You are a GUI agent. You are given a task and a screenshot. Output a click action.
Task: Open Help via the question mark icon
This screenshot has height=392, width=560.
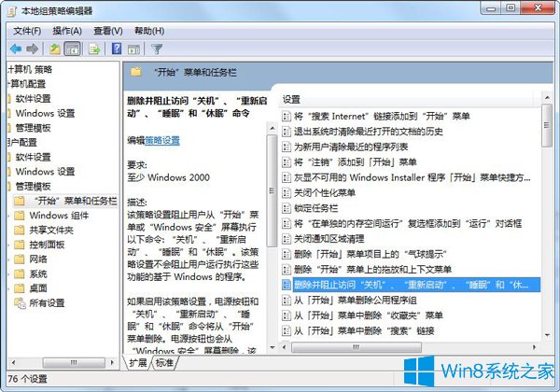[x=117, y=49]
